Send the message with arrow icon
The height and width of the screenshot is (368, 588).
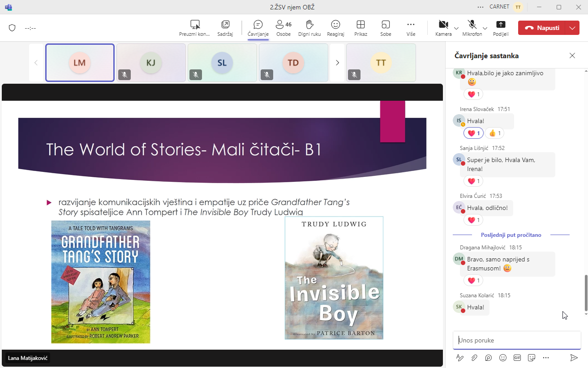click(x=574, y=358)
